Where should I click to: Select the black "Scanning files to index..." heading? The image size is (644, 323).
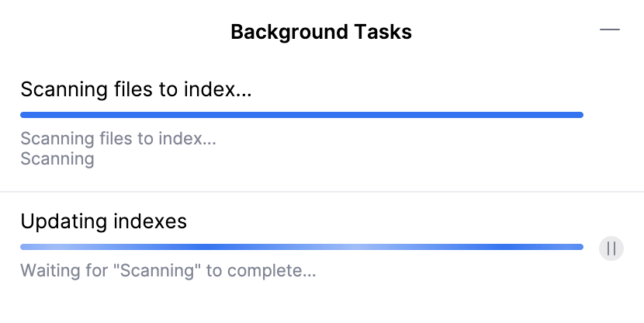pyautogui.click(x=137, y=89)
